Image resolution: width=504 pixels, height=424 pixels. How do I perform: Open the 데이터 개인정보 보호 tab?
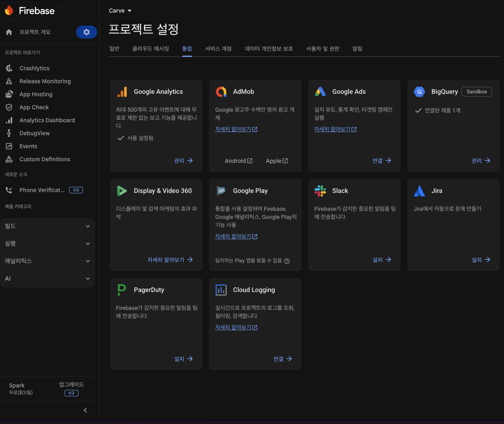coord(269,49)
